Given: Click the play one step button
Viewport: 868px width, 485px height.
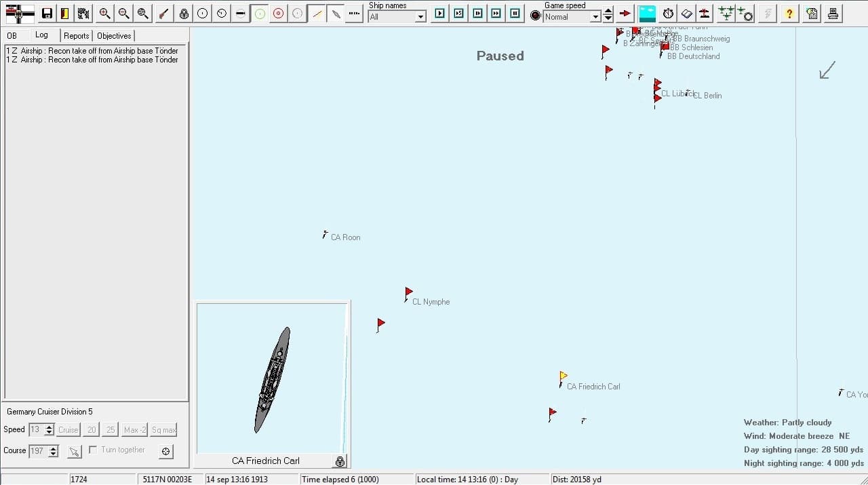Looking at the screenshot, I should [x=440, y=14].
